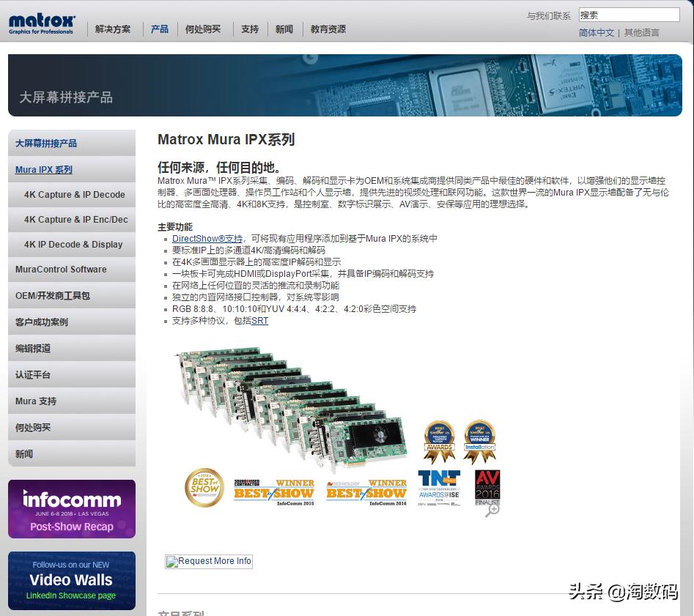Click the InfoComm Post-Show Recap banner

[x=71, y=508]
